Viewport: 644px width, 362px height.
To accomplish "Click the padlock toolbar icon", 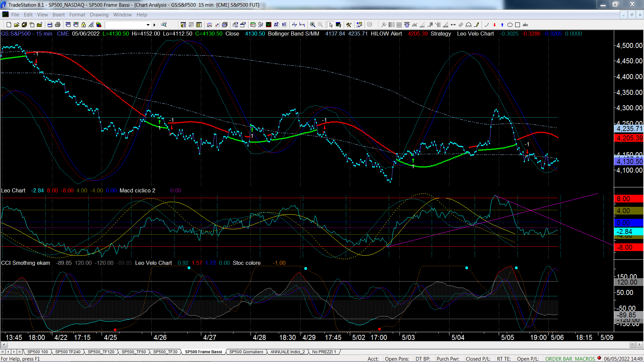I will point(84,24).
